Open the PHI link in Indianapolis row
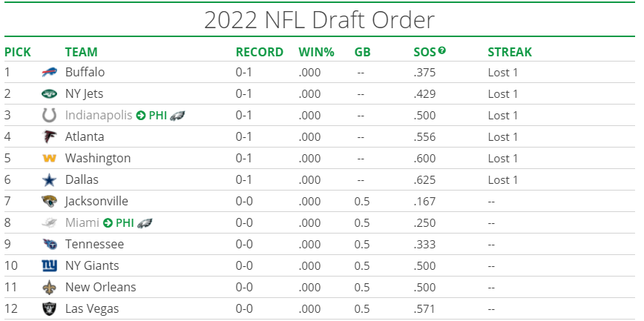Screen dimensions: 644x321 tap(158, 116)
